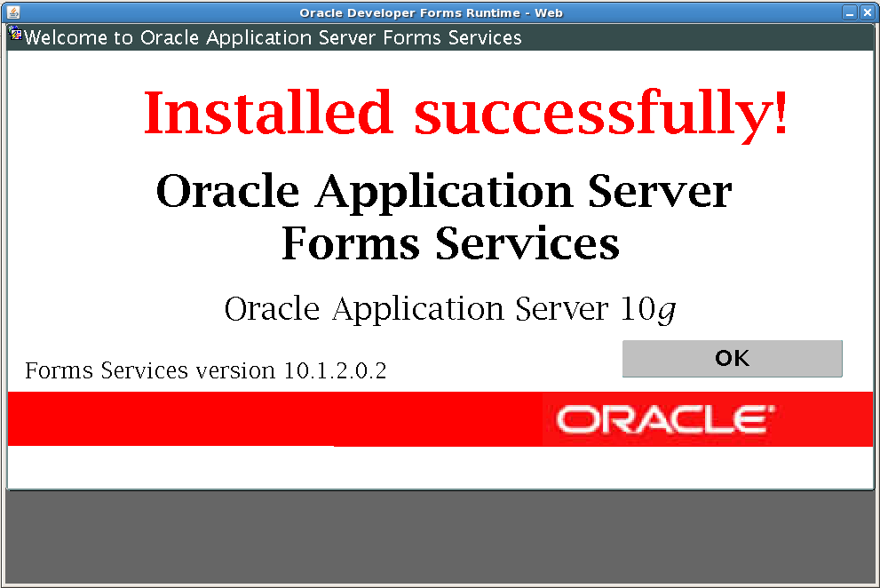Screen dimensions: 880x588
Task: Click the "Forms Services version 10.1.2.0.2" text
Action: click(x=205, y=370)
